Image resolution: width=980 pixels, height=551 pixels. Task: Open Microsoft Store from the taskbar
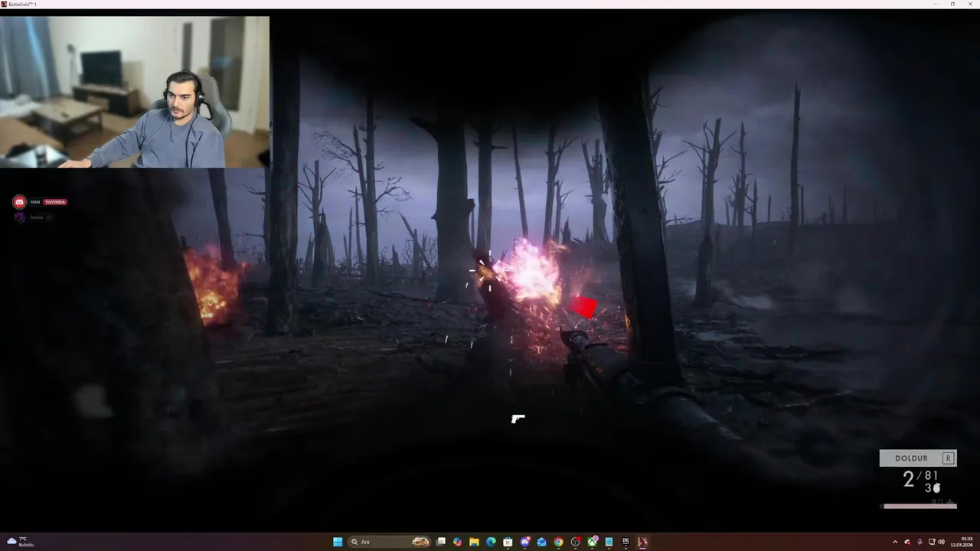pyautogui.click(x=508, y=542)
